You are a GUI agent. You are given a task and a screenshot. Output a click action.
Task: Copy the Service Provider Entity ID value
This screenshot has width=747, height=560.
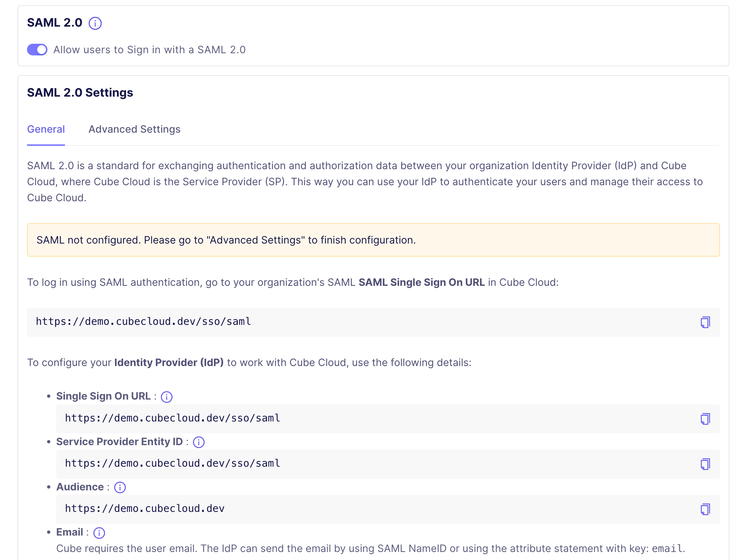705,464
